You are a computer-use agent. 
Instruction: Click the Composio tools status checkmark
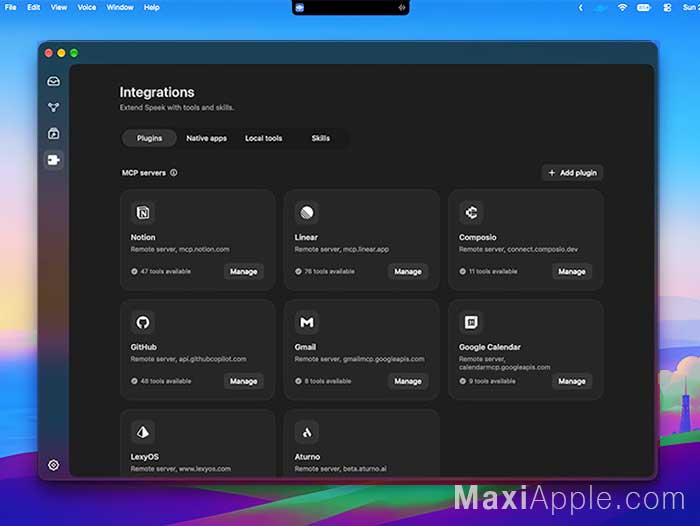462,271
